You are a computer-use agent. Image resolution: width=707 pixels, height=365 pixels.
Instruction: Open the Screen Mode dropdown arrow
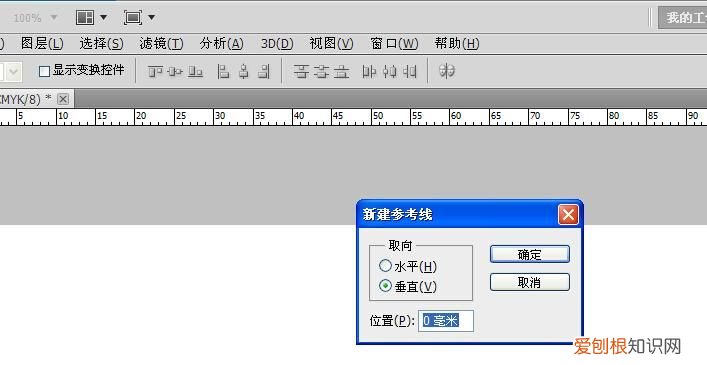(x=152, y=18)
